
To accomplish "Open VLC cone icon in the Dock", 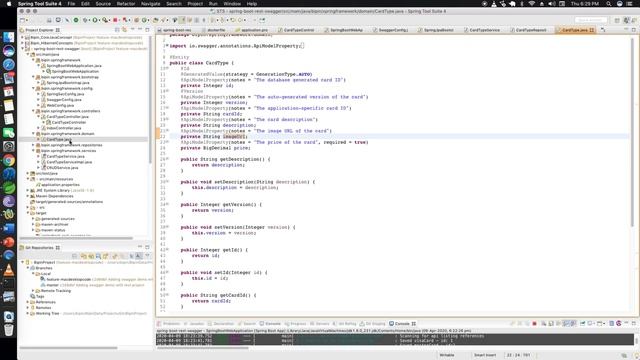I will (9, 269).
